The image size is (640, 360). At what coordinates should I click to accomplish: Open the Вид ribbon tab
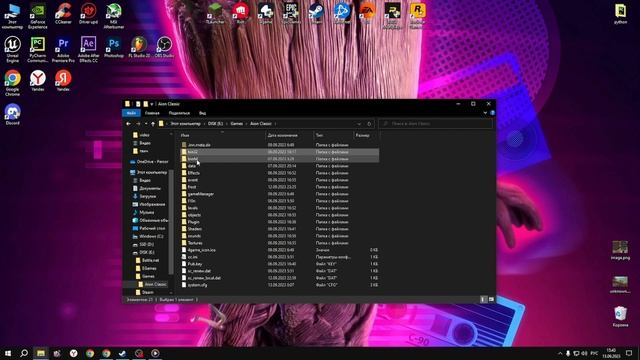[202, 113]
